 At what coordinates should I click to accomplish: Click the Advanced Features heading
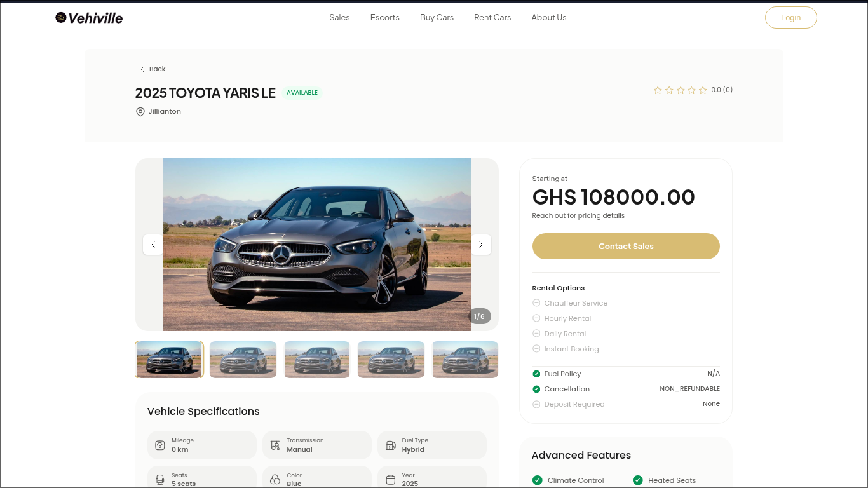click(x=581, y=456)
